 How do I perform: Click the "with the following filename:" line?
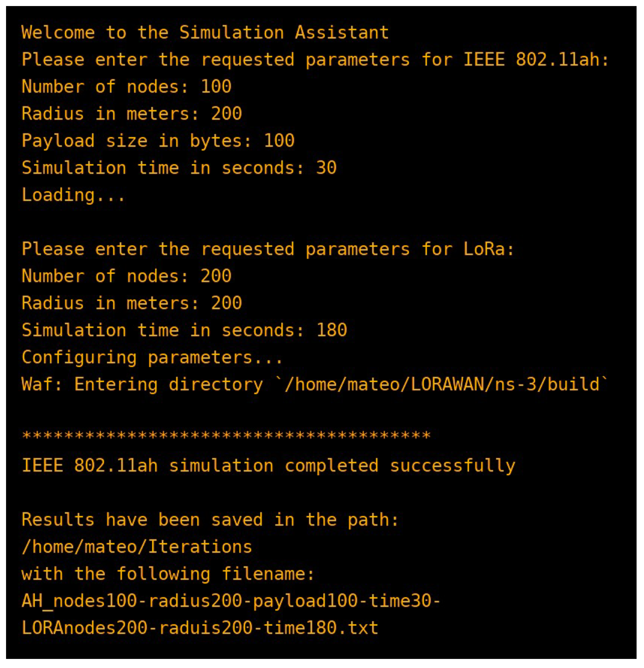point(168,575)
